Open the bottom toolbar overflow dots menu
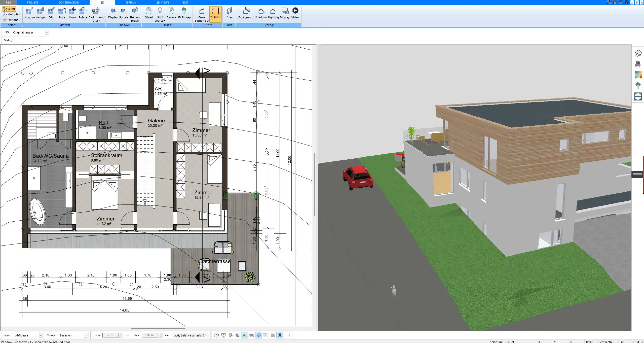This screenshot has height=343, width=644. (x=289, y=335)
